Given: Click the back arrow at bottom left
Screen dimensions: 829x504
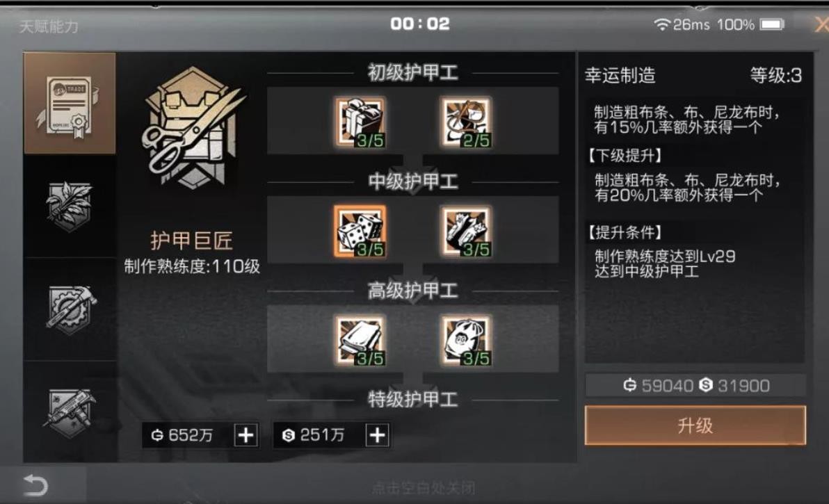Looking at the screenshot, I should [x=35, y=485].
